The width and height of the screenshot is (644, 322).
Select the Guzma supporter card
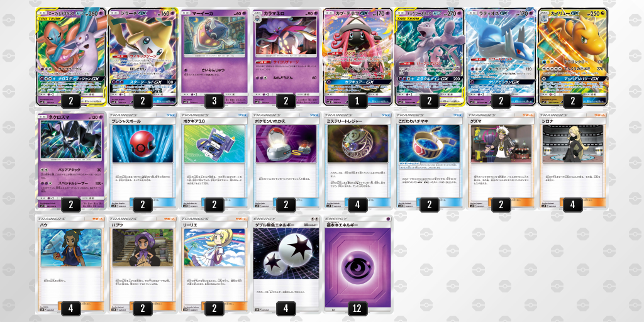501,161
